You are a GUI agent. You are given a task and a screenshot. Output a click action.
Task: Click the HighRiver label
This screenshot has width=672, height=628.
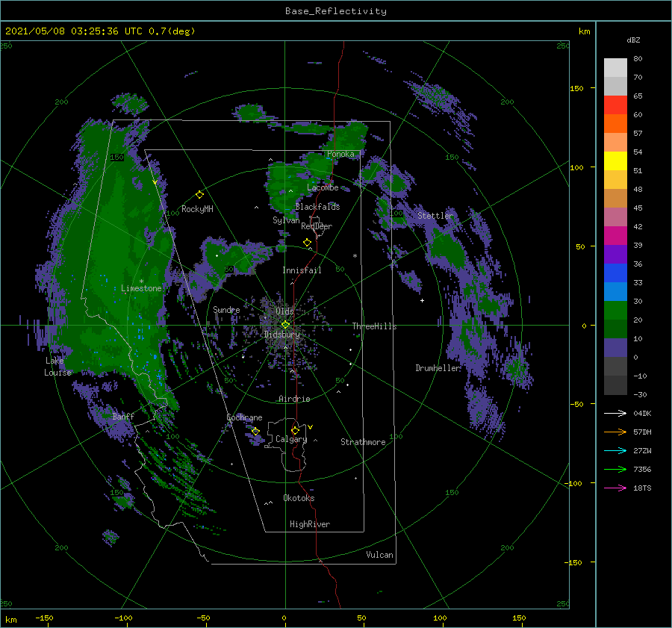[310, 524]
